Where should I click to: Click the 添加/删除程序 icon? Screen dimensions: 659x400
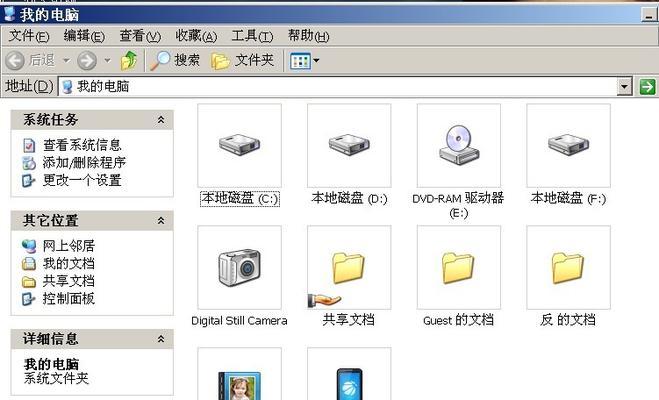[x=29, y=163]
